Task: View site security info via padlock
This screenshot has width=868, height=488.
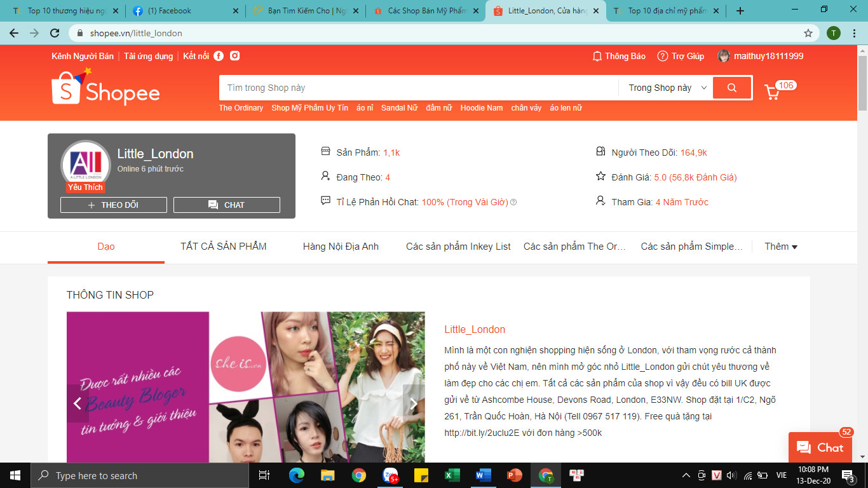Action: coord(79,33)
